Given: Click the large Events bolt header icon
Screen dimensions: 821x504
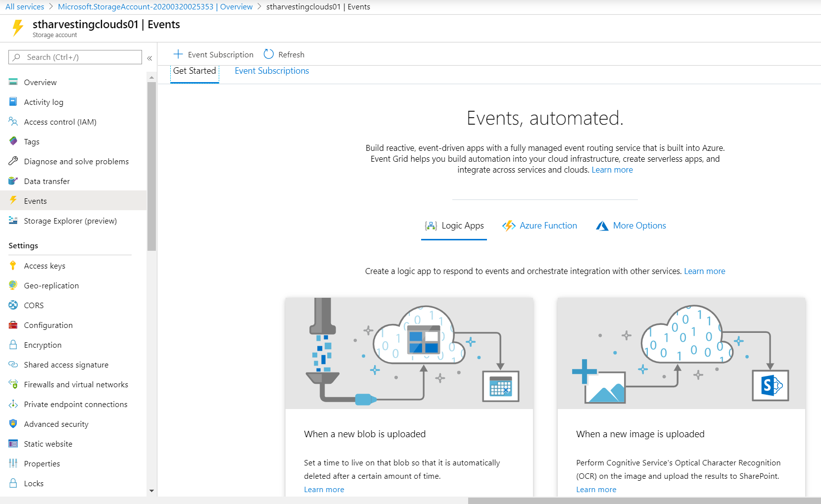Looking at the screenshot, I should click(18, 28).
